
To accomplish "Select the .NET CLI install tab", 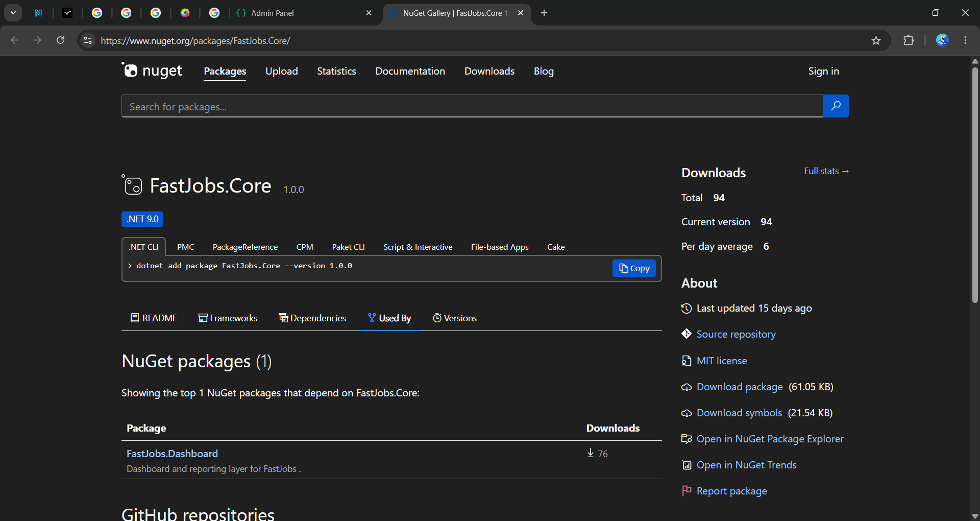I will tap(144, 247).
